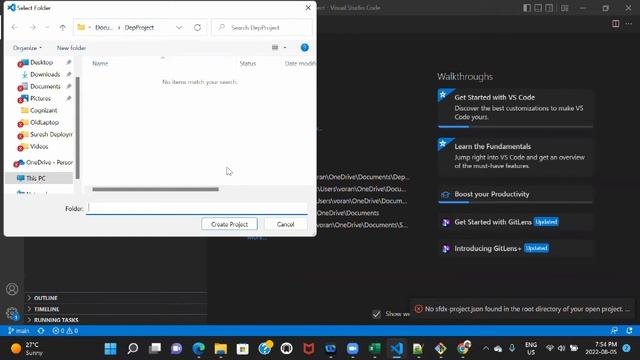This screenshot has width=640, height=360.
Task: Click the New folder button
Action: point(71,48)
